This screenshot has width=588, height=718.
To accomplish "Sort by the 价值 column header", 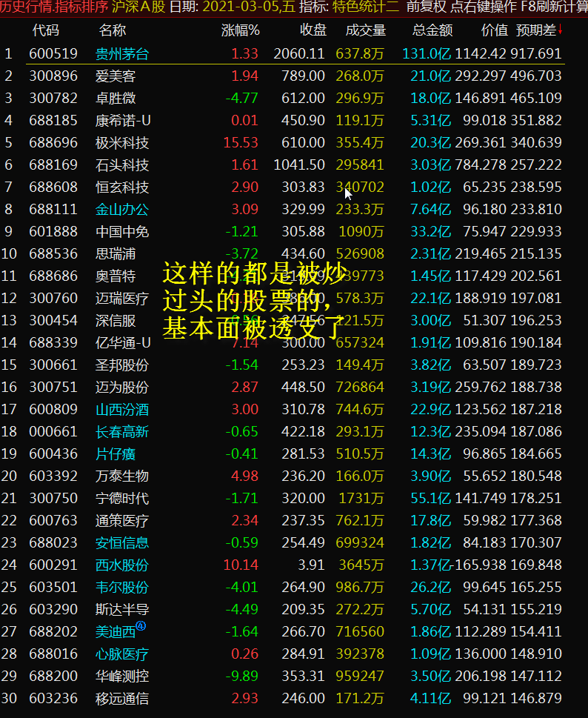I will click(495, 30).
